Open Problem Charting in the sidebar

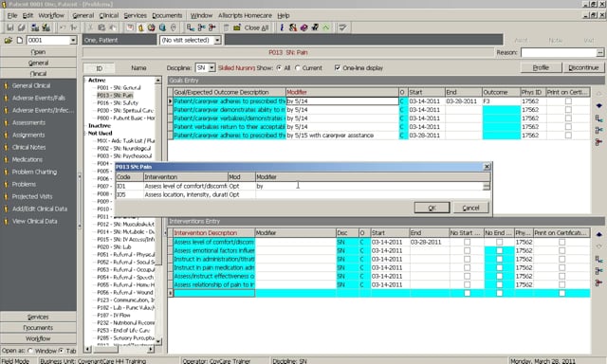tap(34, 172)
